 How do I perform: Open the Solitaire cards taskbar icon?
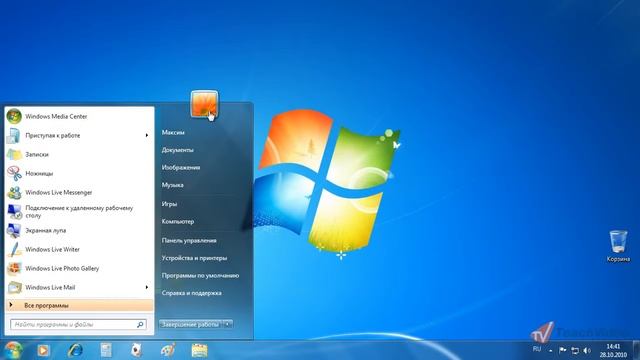136,350
